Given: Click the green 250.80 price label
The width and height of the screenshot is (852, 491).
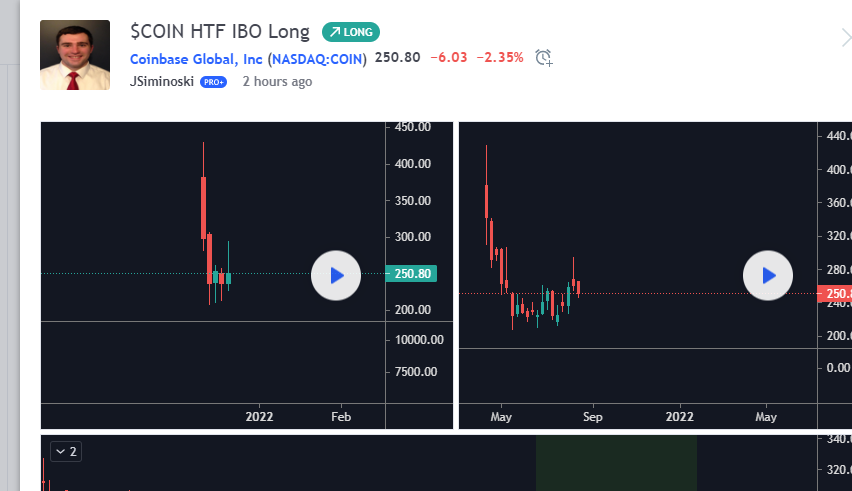Looking at the screenshot, I should 410,274.
